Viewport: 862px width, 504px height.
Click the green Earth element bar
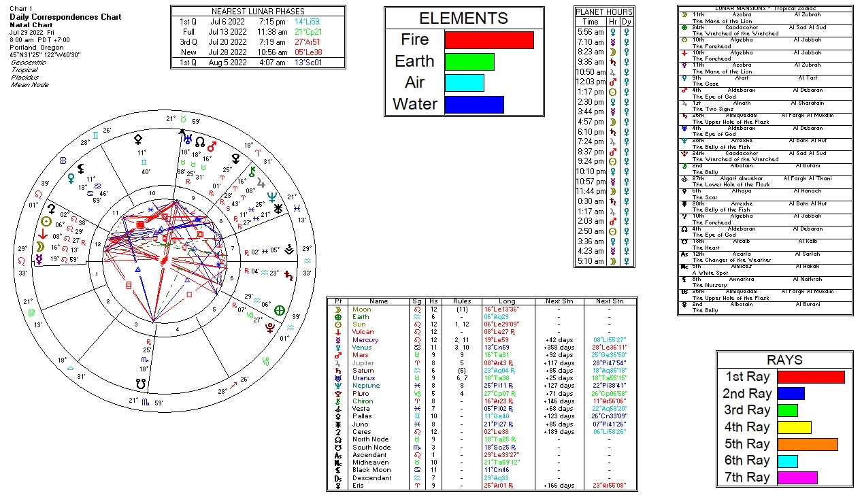coord(469,62)
